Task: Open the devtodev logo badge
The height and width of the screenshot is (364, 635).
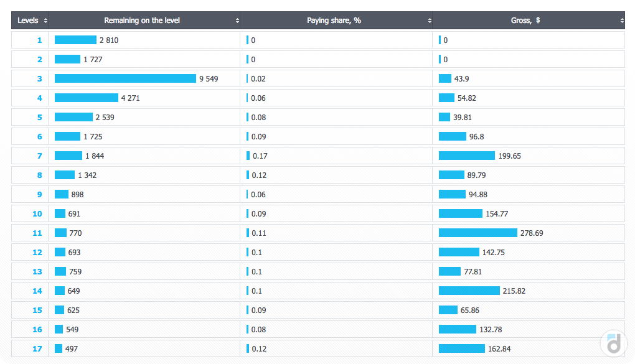Action: tap(614, 343)
